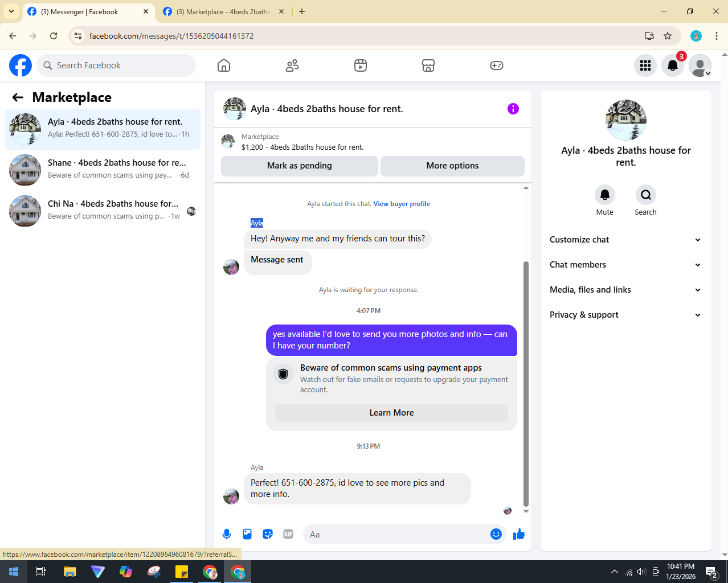Open the Gaming controller icon
Screen dimensions: 728x583
point(497,65)
